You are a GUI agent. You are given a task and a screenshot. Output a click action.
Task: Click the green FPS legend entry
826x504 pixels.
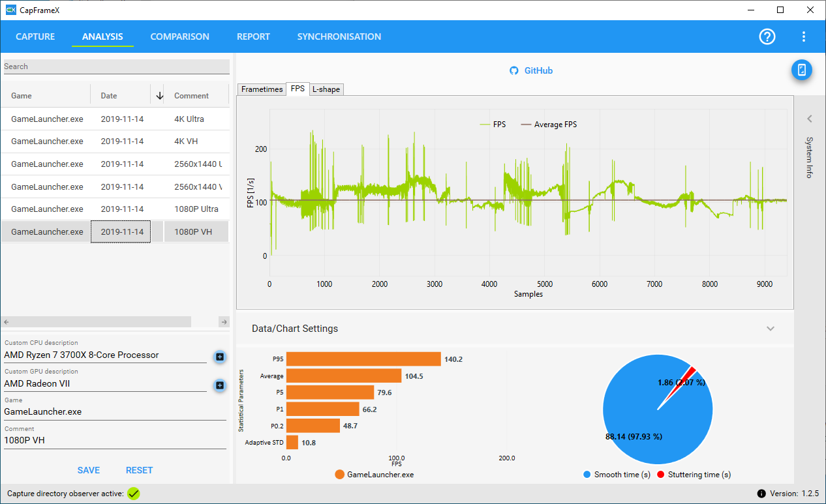tap(493, 125)
